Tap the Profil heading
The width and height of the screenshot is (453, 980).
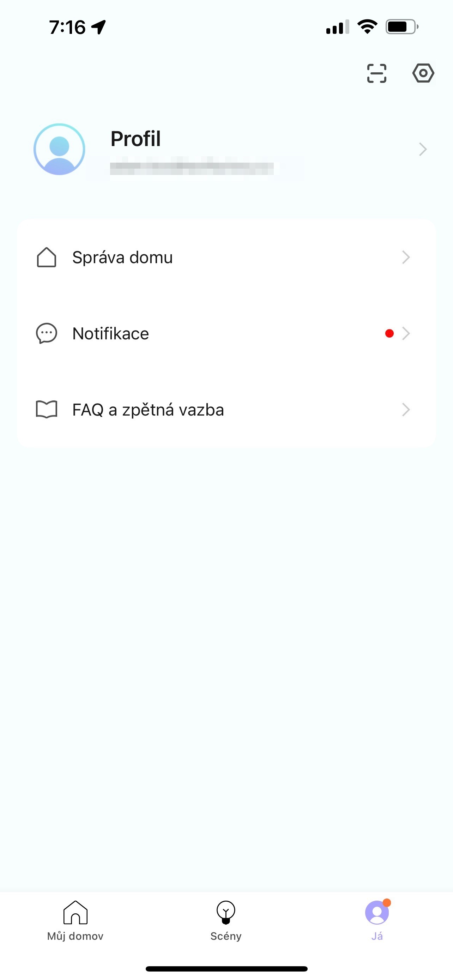(x=135, y=139)
